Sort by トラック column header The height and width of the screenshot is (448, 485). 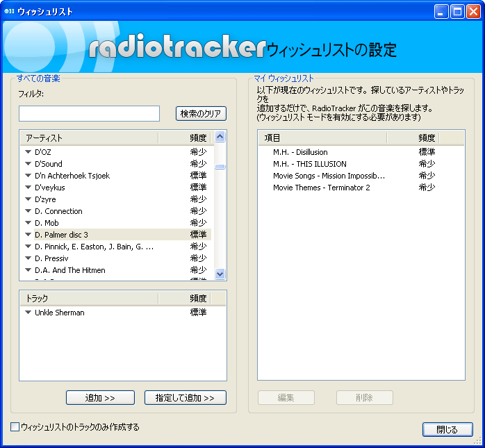click(x=89, y=299)
